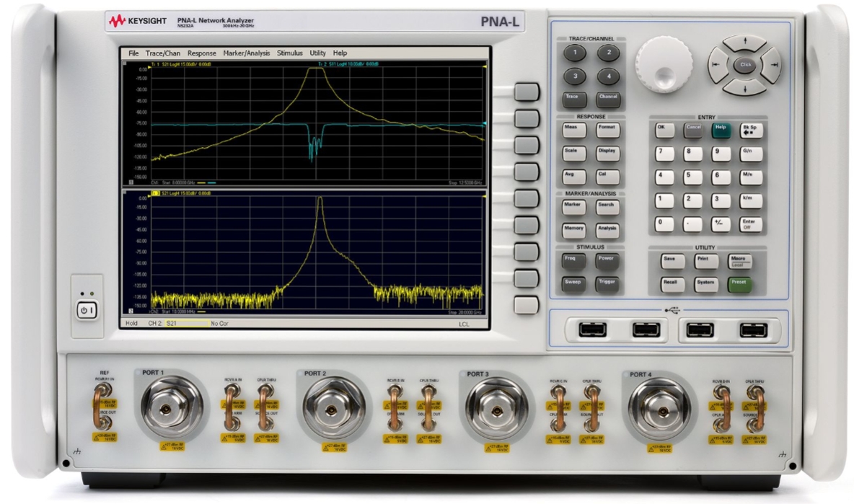This screenshot has height=504, width=854.
Task: Tap the Print utility key
Action: click(x=706, y=261)
